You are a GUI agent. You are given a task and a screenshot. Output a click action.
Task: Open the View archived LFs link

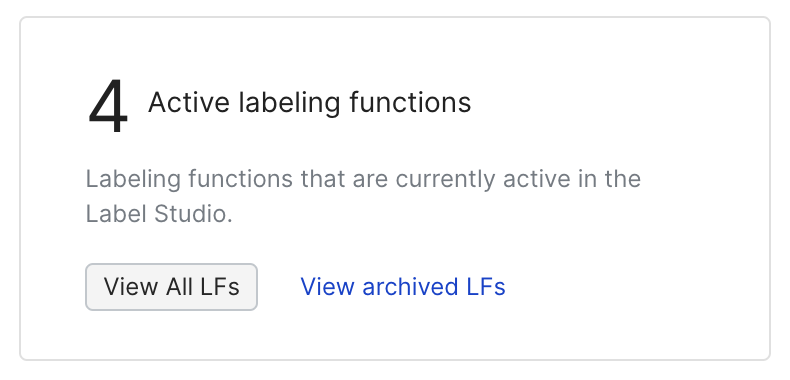[403, 287]
